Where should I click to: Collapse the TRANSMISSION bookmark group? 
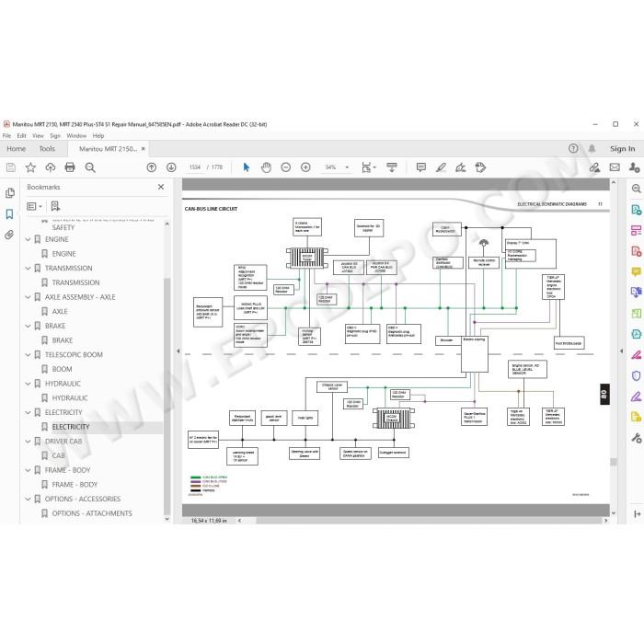point(28,269)
